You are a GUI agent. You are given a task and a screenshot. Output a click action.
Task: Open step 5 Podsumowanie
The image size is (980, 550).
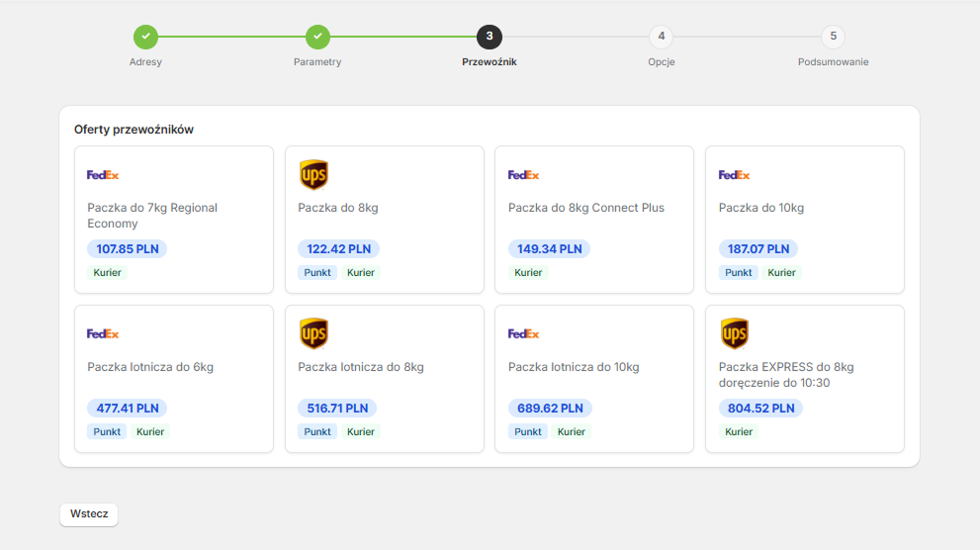(x=833, y=37)
